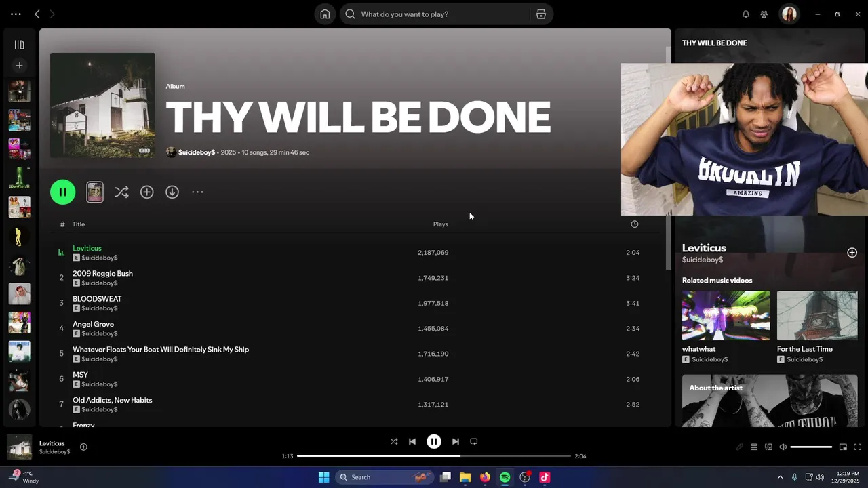Seek on the song progress bar
868x488 pixels.
point(434,456)
